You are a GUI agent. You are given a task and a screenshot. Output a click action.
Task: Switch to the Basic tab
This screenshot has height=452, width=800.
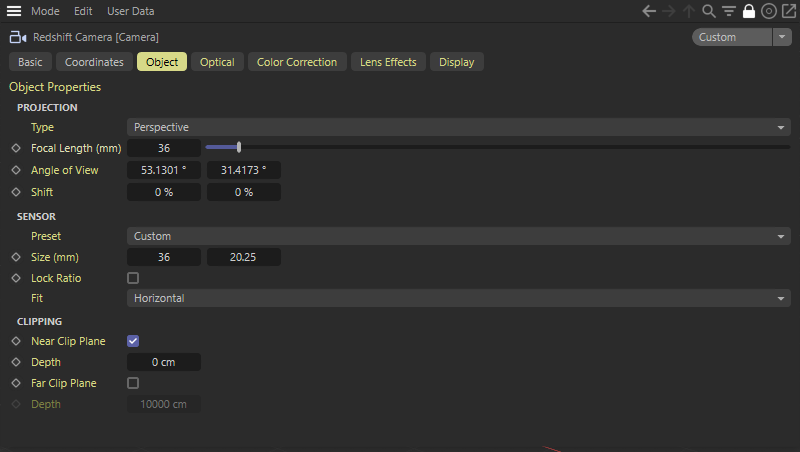[x=30, y=62]
